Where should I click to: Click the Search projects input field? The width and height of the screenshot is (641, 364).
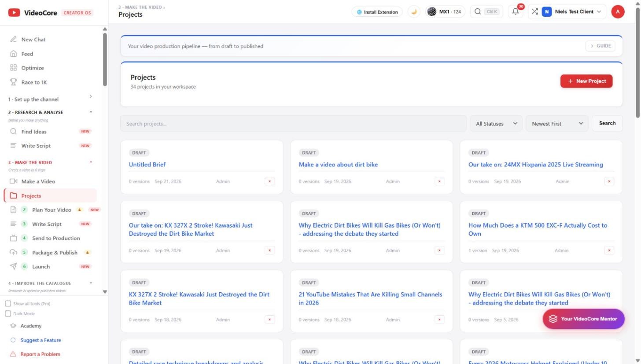point(293,124)
